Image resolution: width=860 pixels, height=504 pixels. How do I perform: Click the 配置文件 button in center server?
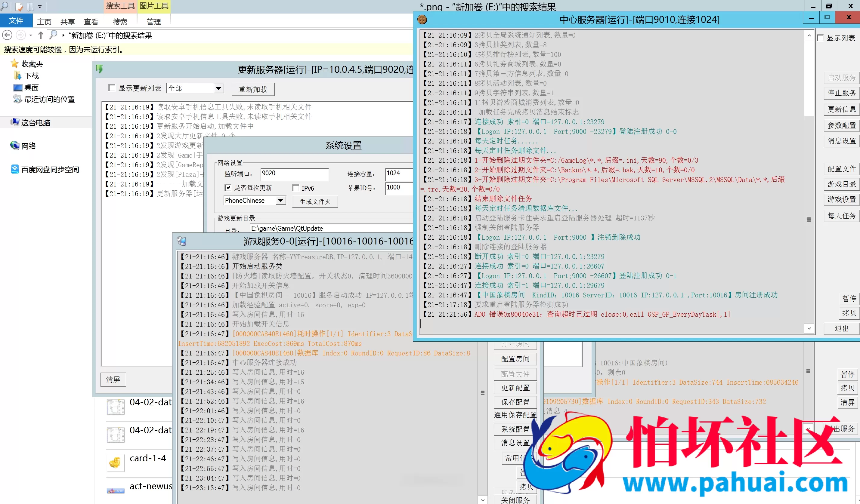[842, 169]
